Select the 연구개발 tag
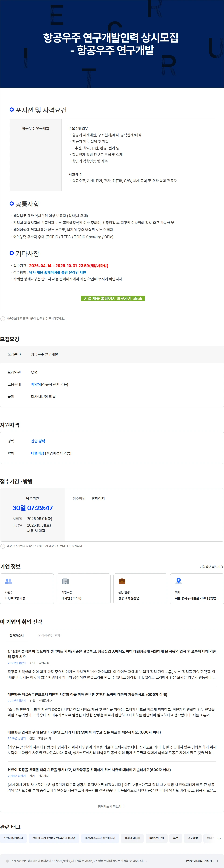 tap(193, 838)
